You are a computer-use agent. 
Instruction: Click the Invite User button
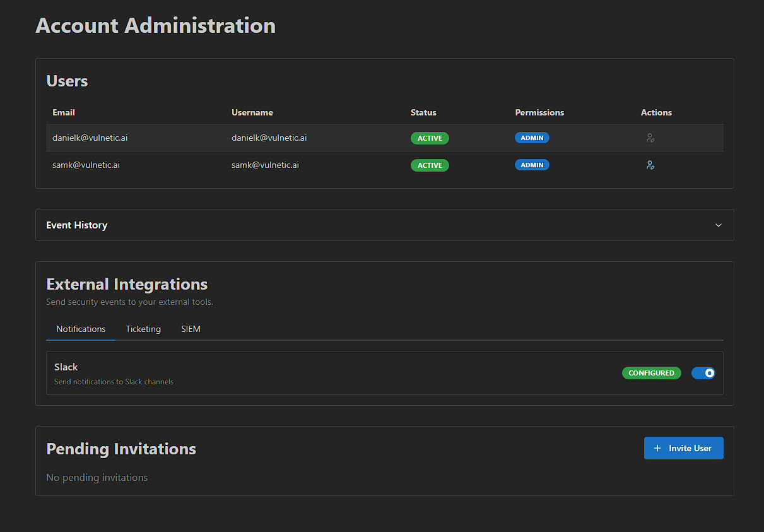click(x=684, y=447)
